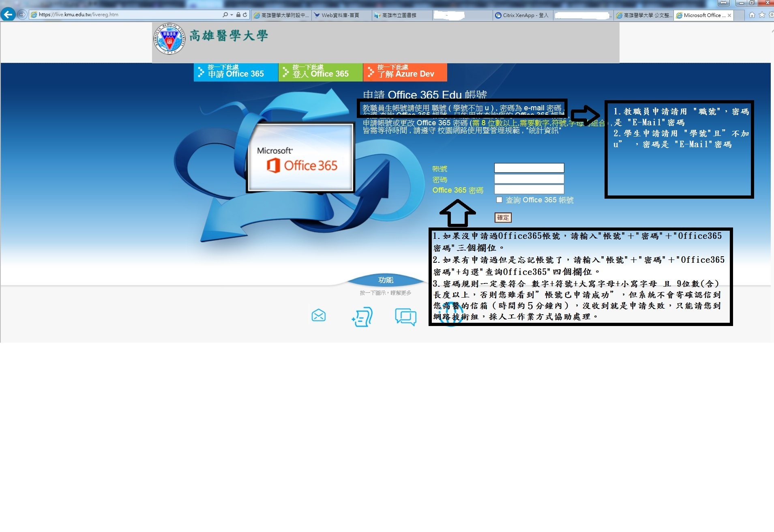
Task: Click the security lock icon in address bar
Action: click(x=238, y=15)
